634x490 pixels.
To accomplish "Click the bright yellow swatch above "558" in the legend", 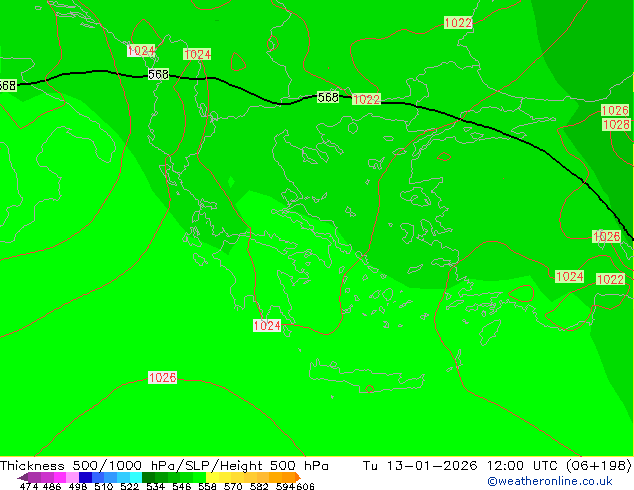I will click(212, 477).
